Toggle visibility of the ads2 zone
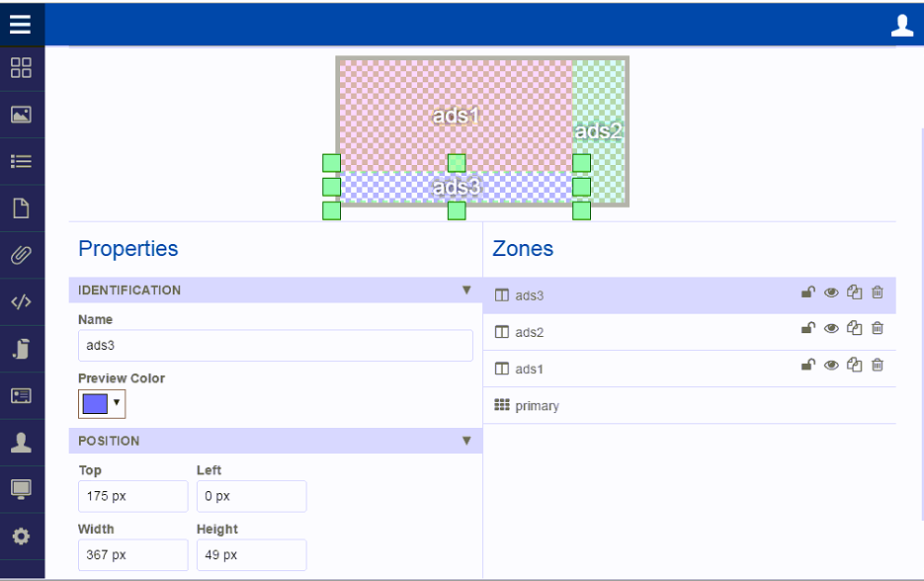Viewport: 924px width, 581px height. [831, 328]
